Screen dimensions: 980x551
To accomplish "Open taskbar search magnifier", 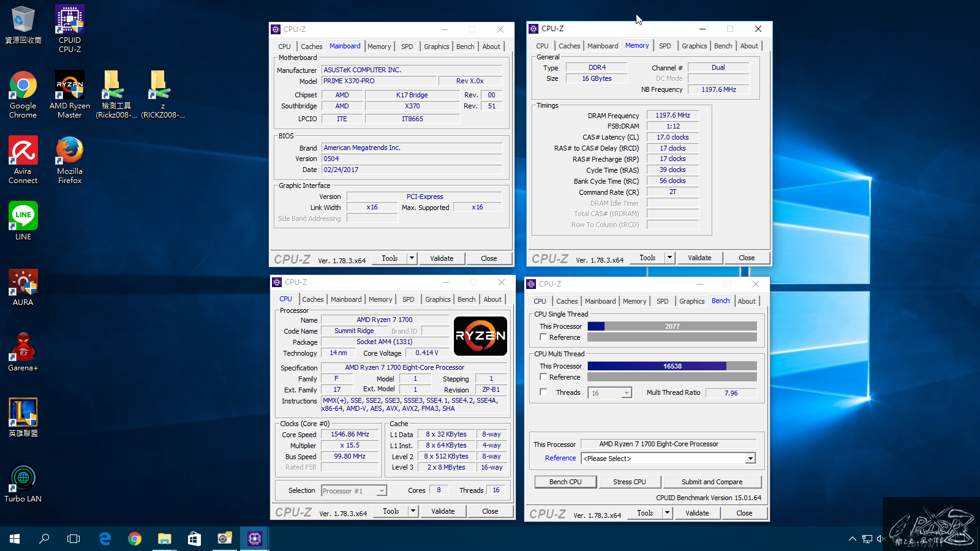I will [44, 539].
